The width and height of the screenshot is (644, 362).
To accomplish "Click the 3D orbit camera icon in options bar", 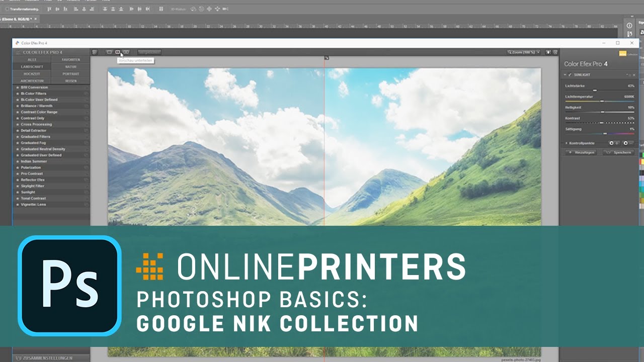I will click(x=194, y=9).
